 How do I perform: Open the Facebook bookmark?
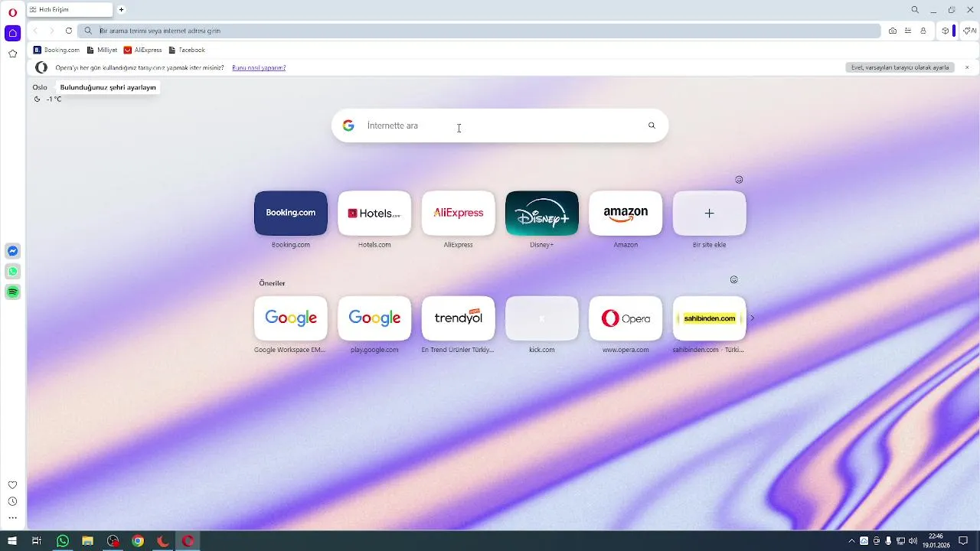tap(187, 50)
